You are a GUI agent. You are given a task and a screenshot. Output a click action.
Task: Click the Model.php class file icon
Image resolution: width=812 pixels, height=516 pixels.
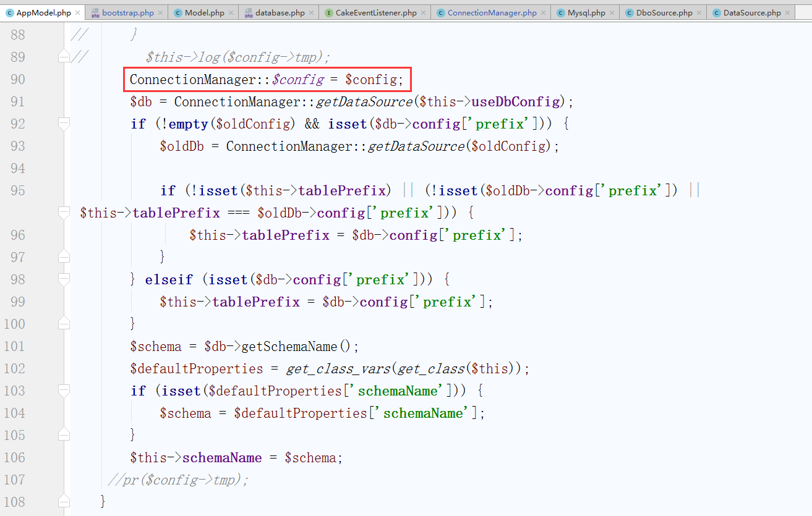(x=177, y=12)
